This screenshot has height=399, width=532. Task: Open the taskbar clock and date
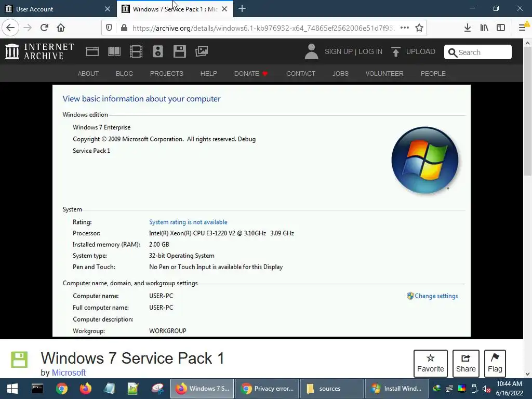(x=509, y=389)
